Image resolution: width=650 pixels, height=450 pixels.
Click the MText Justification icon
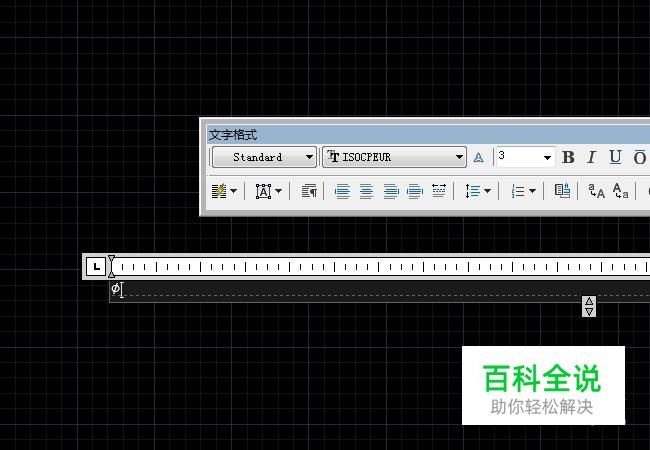[x=264, y=191]
